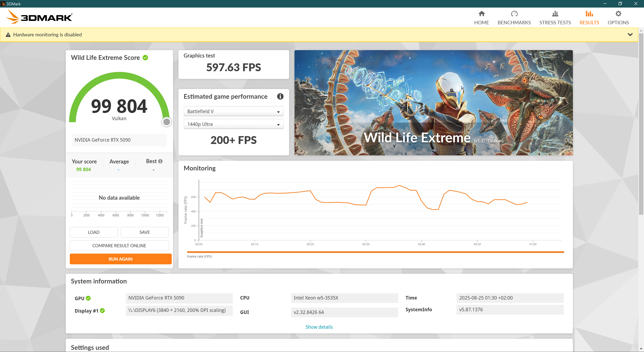Click COMPARE RESULT ONLINE button
This screenshot has width=644, height=352.
119,246
